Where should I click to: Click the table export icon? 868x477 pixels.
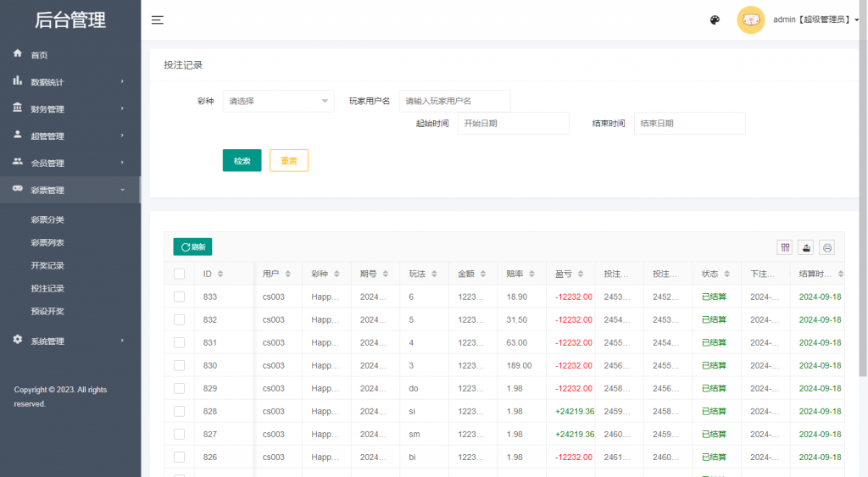(x=806, y=247)
